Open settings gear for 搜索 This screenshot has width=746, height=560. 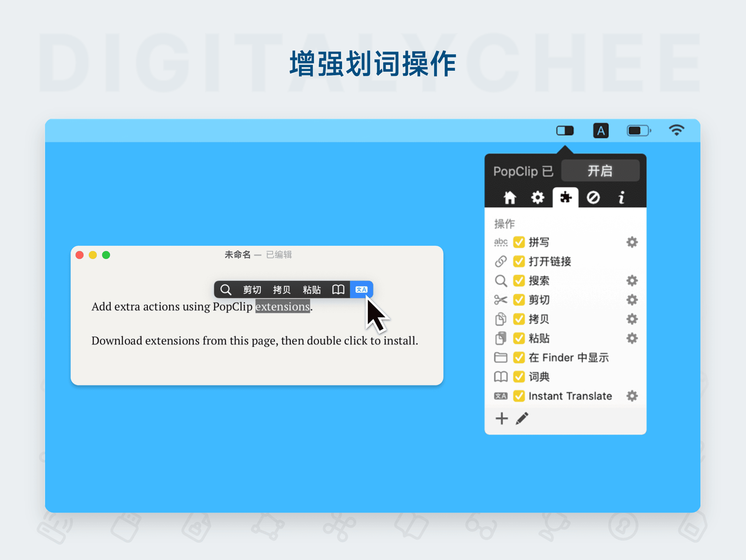click(632, 281)
